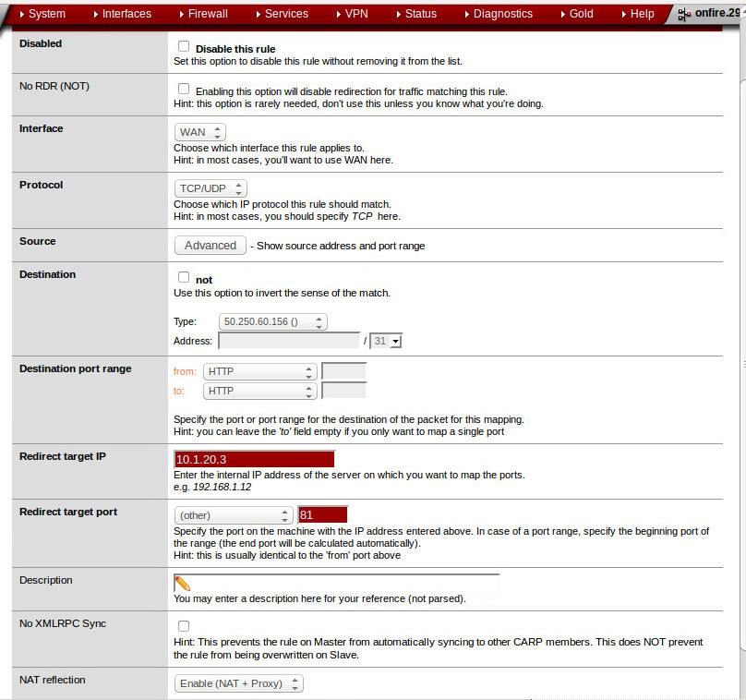
Task: Click the Destination Address input field
Action: [289, 341]
